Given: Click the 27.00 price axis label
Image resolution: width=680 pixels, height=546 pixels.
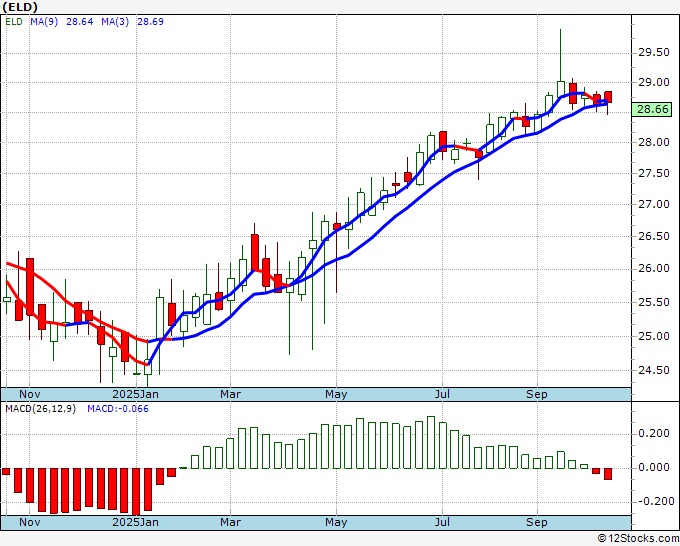Looking at the screenshot, I should pyautogui.click(x=654, y=204).
